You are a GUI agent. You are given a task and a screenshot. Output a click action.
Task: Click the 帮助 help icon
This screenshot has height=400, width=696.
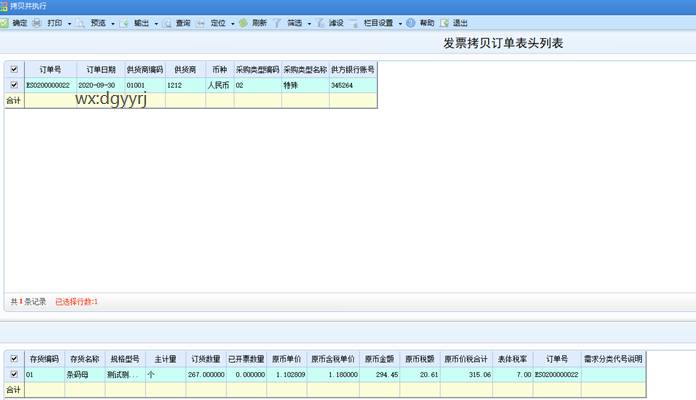click(x=411, y=22)
